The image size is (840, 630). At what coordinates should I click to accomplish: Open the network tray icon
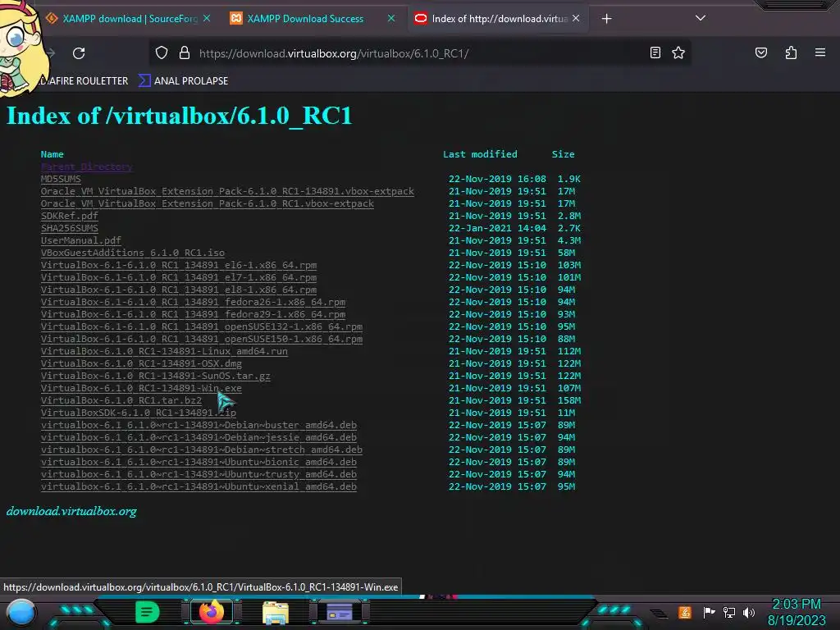(729, 612)
